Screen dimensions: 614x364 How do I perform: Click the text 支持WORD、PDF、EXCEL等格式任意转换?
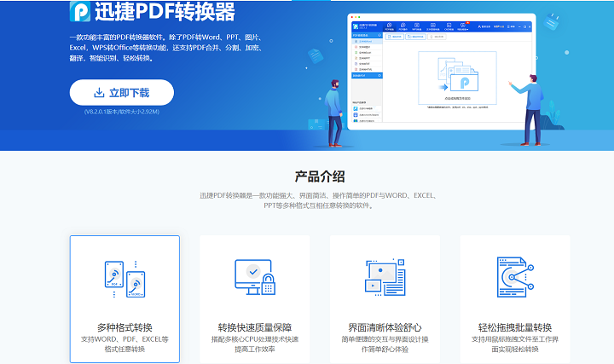click(125, 344)
